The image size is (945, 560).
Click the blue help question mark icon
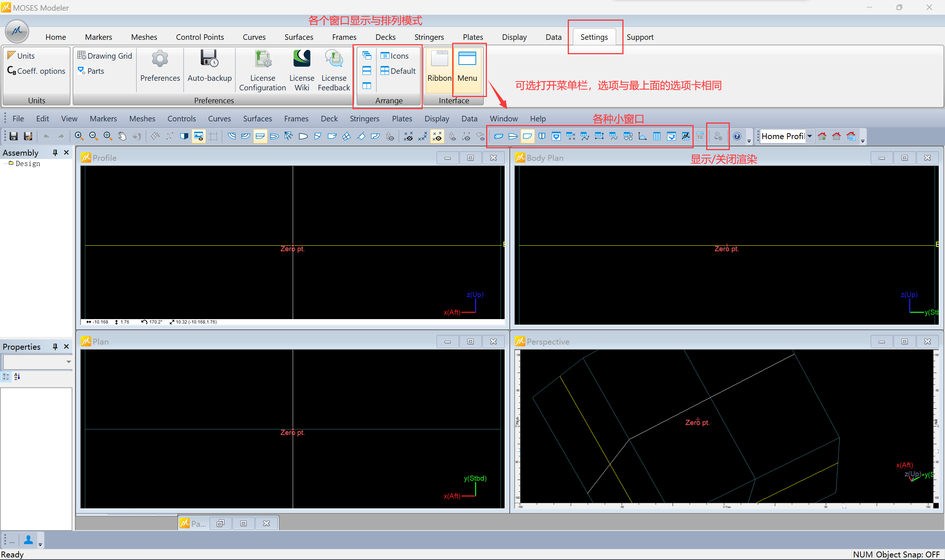pyautogui.click(x=736, y=136)
